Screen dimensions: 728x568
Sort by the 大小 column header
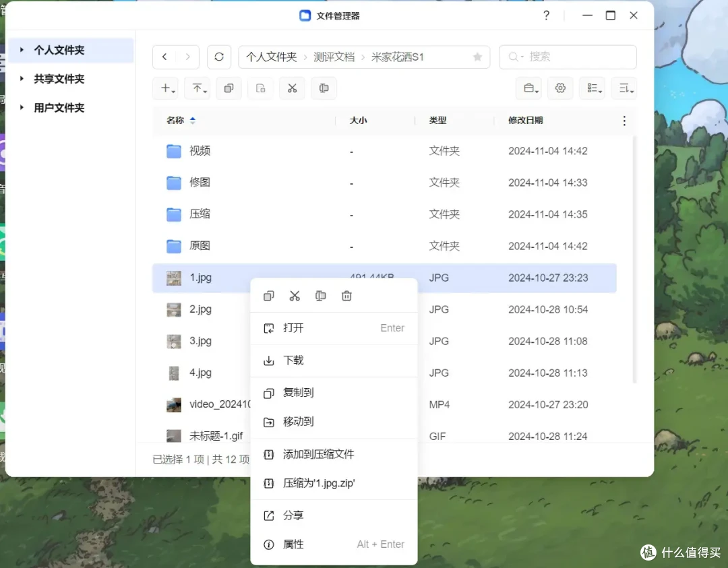358,121
